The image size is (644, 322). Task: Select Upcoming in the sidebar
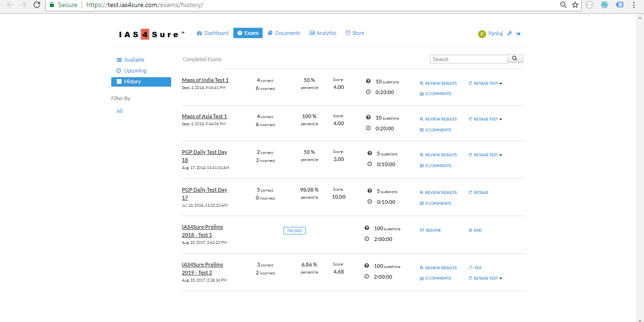[135, 71]
